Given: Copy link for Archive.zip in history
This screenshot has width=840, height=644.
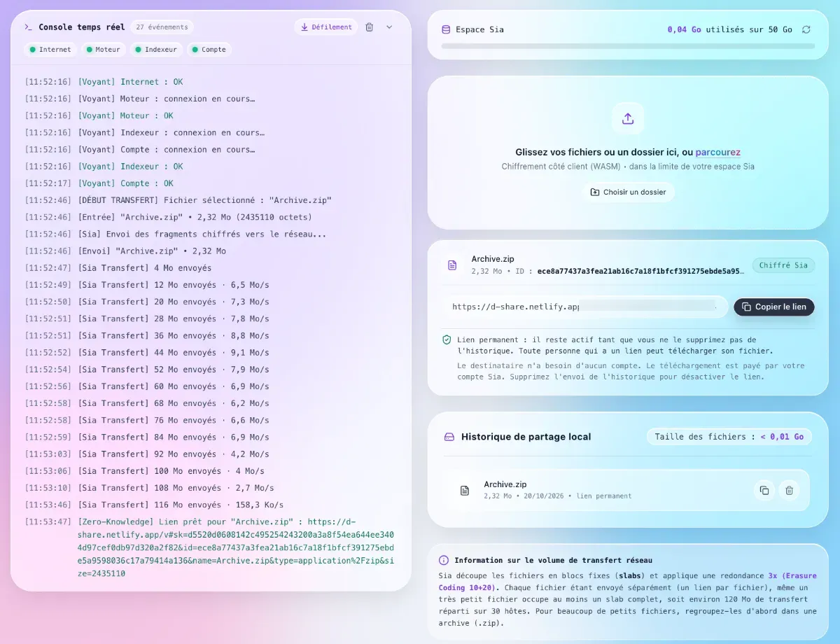Looking at the screenshot, I should (764, 491).
